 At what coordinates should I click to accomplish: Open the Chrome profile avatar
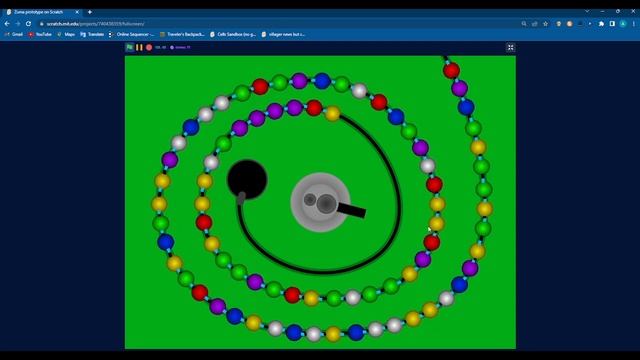623,24
